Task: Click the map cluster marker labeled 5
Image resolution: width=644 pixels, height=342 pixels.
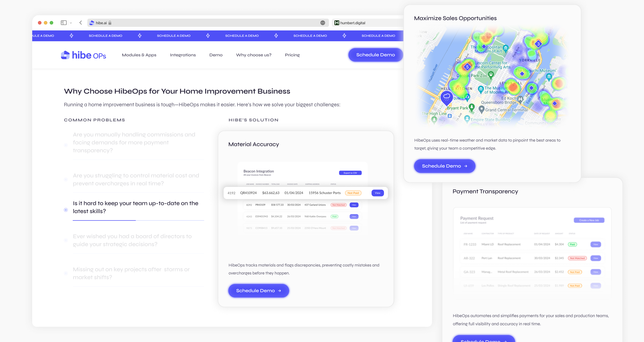Action: pos(467,67)
